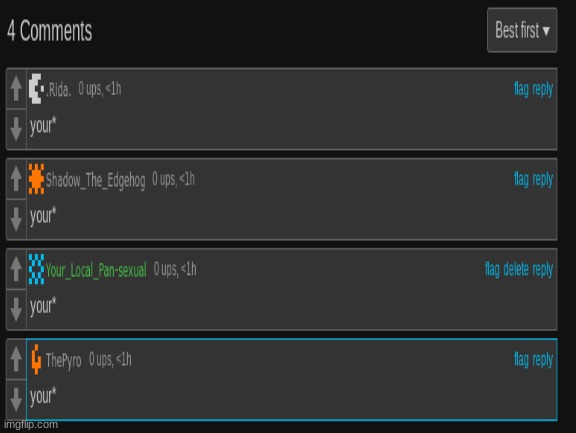Upvote ThePyro's comment
The width and height of the screenshot is (576, 433).
click(16, 359)
